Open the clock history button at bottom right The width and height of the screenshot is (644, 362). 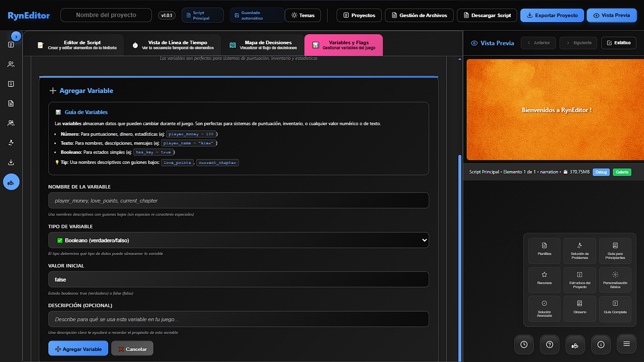pyautogui.click(x=524, y=344)
